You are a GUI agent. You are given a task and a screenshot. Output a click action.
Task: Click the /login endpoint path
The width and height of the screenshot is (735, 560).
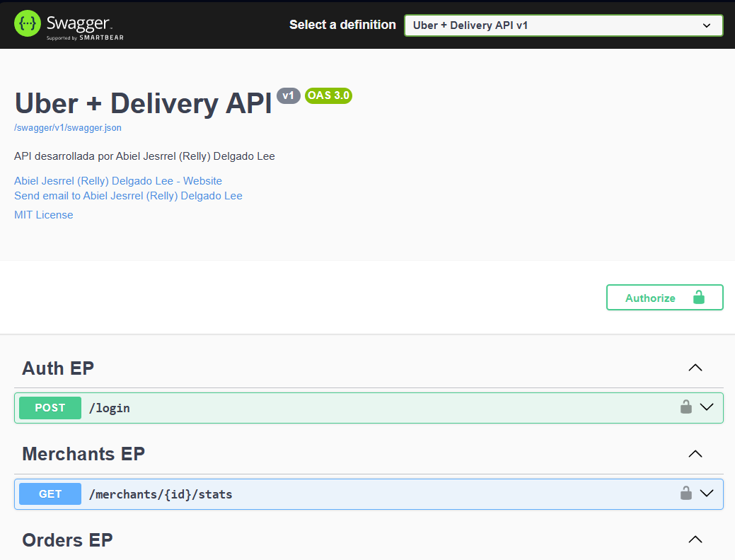(x=110, y=408)
